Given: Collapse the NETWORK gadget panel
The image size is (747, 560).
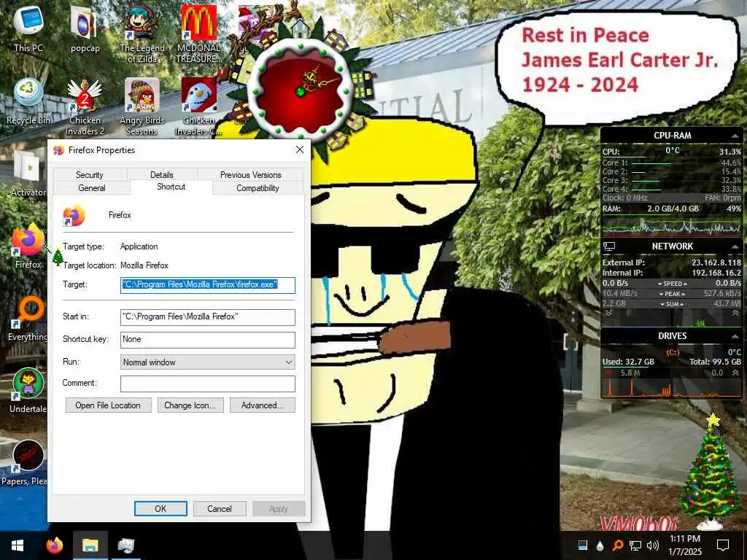Looking at the screenshot, I should click(x=735, y=246).
